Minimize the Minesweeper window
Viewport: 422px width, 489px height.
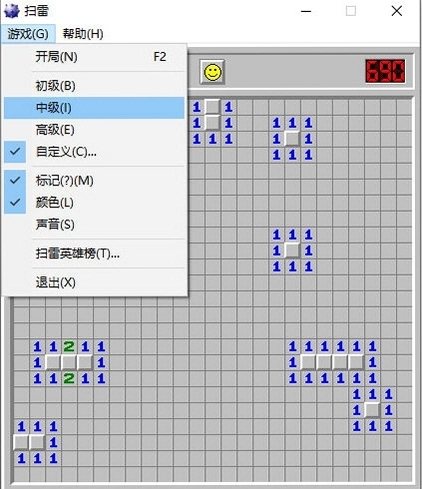[x=306, y=11]
